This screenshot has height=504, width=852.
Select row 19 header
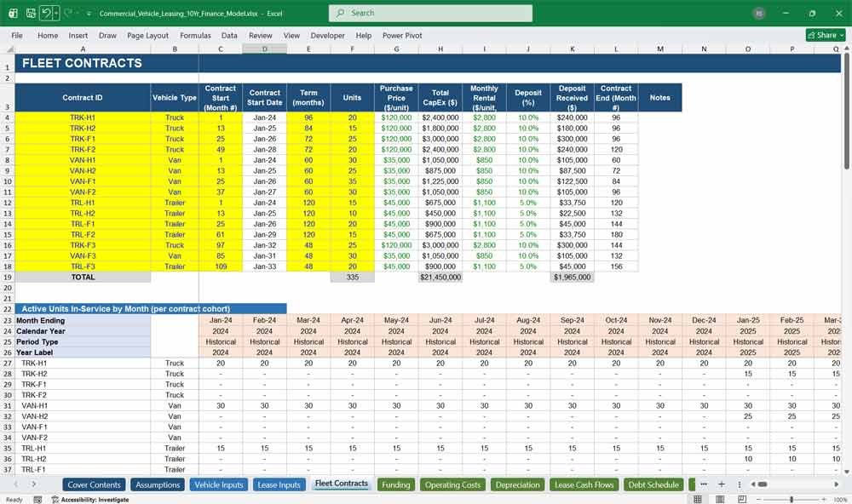point(8,277)
